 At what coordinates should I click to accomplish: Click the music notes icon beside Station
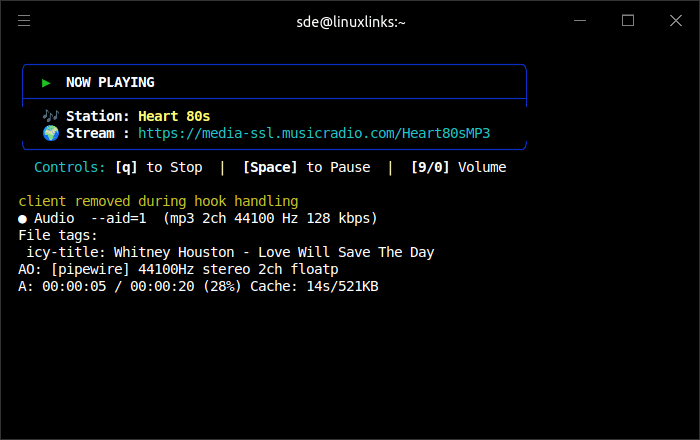point(50,116)
